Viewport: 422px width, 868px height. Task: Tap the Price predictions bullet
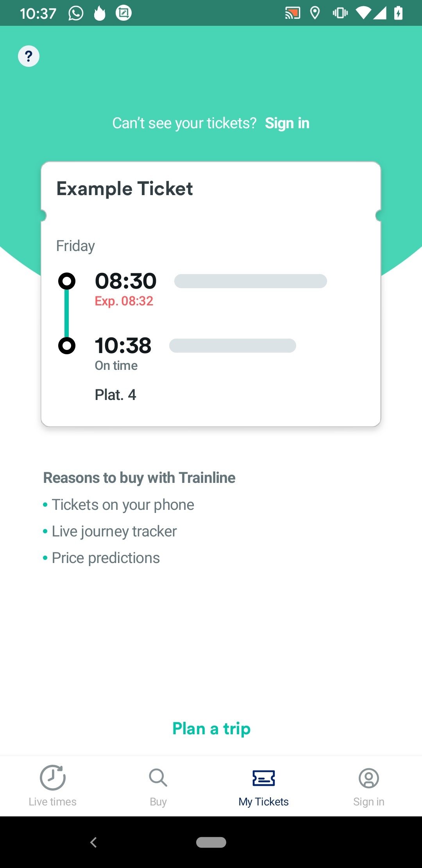pyautogui.click(x=102, y=558)
